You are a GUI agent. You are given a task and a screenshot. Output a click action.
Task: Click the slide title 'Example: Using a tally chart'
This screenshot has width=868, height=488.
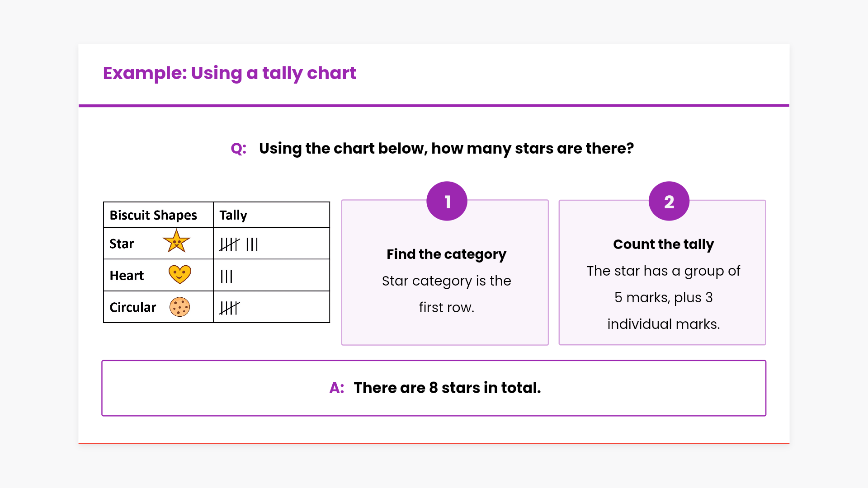(x=229, y=73)
